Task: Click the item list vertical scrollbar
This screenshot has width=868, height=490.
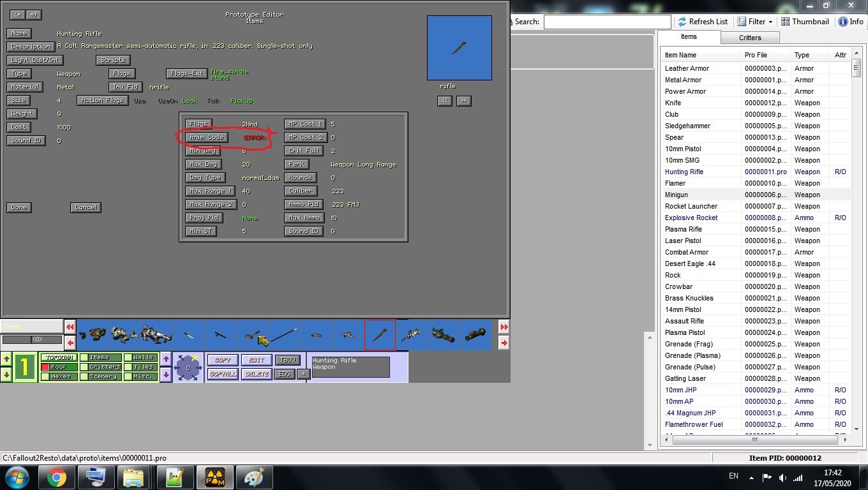Action: 857,242
